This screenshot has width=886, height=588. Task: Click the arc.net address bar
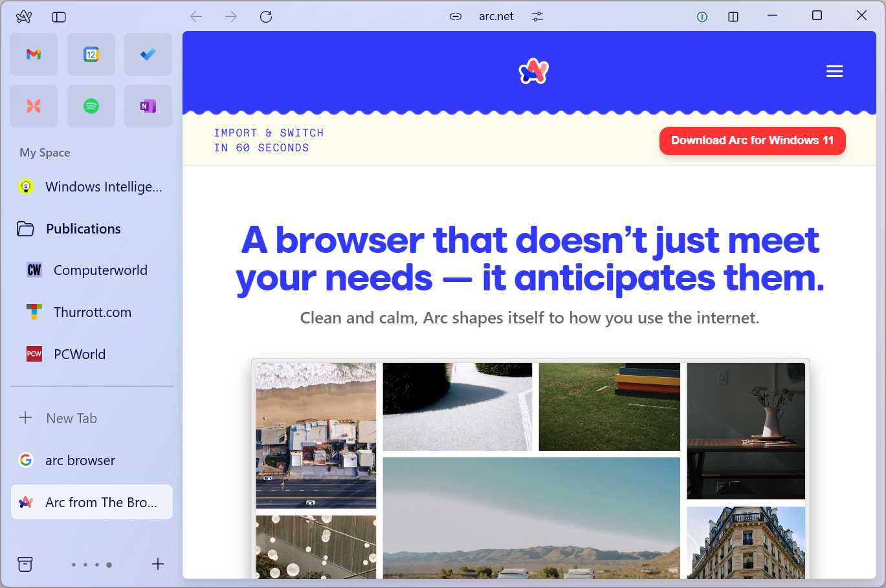click(x=496, y=16)
